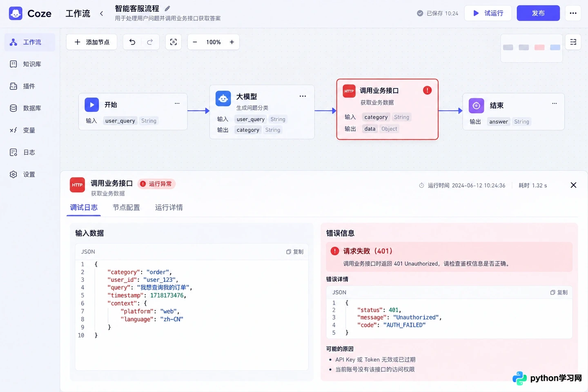Viewport: 588px width, 392px height.
Task: Close the debug panel with X
Action: (573, 185)
